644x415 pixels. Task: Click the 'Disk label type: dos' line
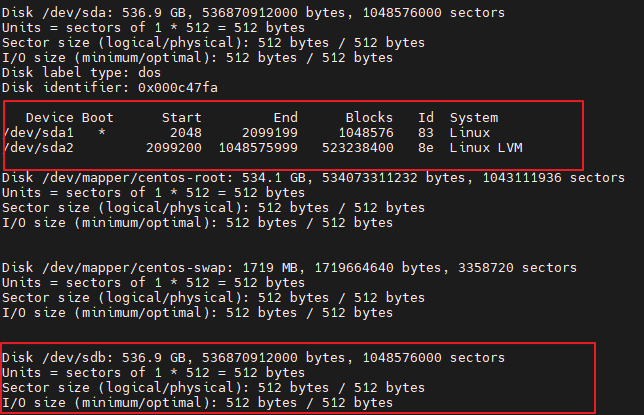pos(81,73)
